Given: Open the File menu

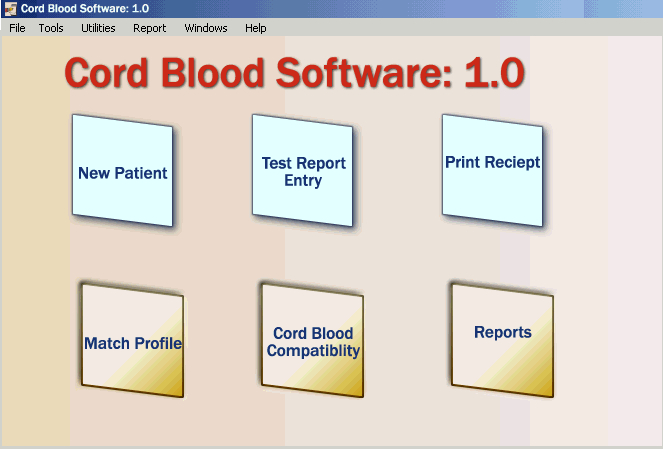Looking at the screenshot, I should [17, 28].
